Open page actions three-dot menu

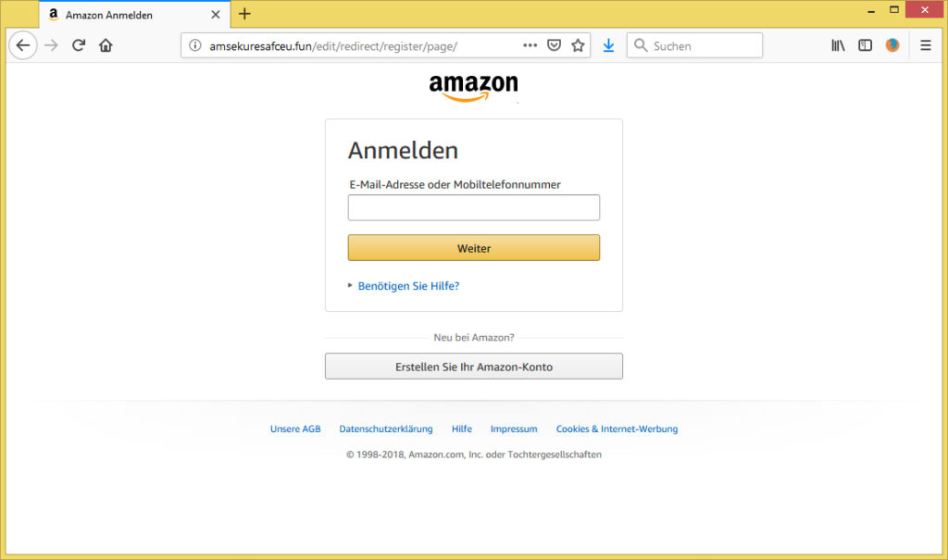(530, 45)
